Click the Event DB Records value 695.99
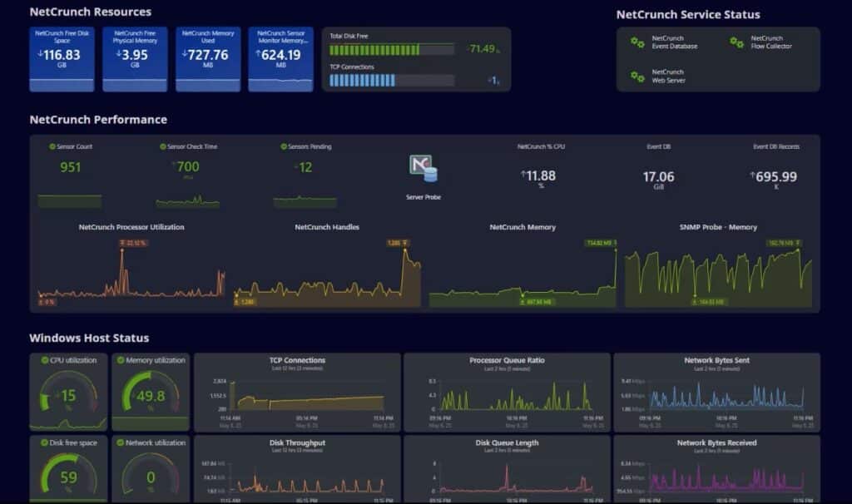This screenshot has width=852, height=504. (x=774, y=176)
